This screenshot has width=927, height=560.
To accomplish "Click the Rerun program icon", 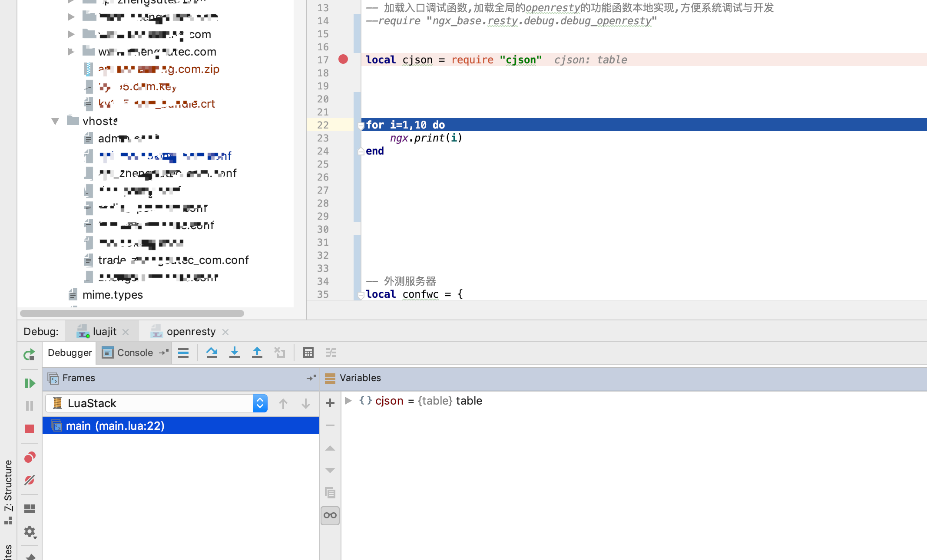I will point(29,355).
